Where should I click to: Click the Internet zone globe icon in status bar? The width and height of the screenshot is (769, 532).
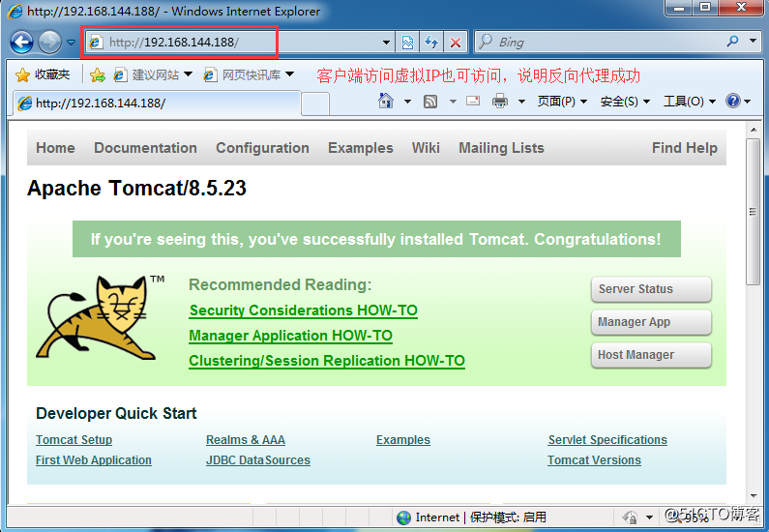[x=404, y=517]
